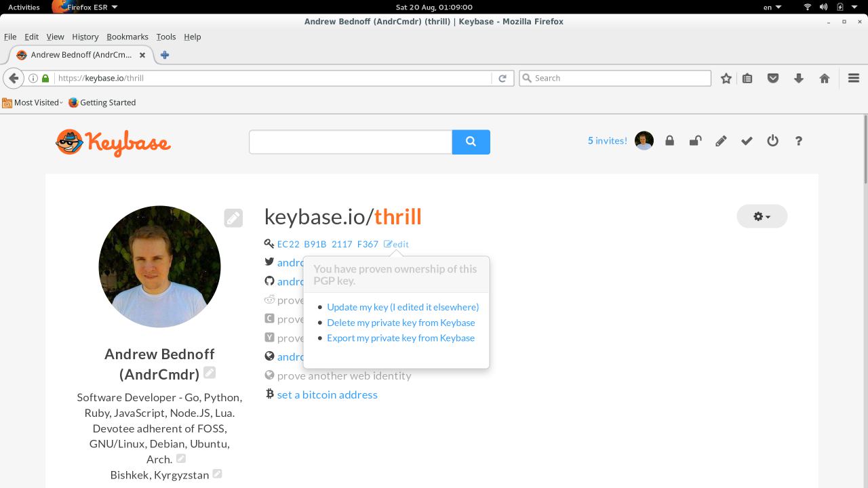Click Delete my private key link
This screenshot has height=488, width=868.
tap(401, 323)
